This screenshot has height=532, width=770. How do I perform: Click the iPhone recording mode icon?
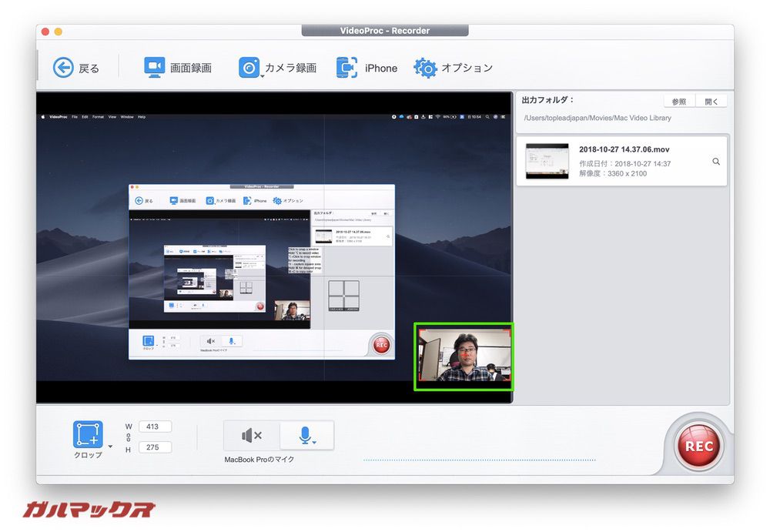(347, 68)
